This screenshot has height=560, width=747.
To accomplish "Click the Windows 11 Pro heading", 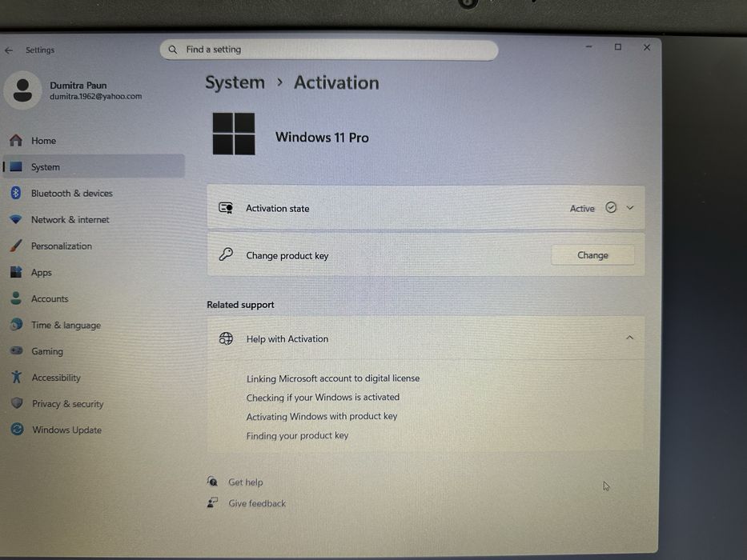I will click(322, 137).
